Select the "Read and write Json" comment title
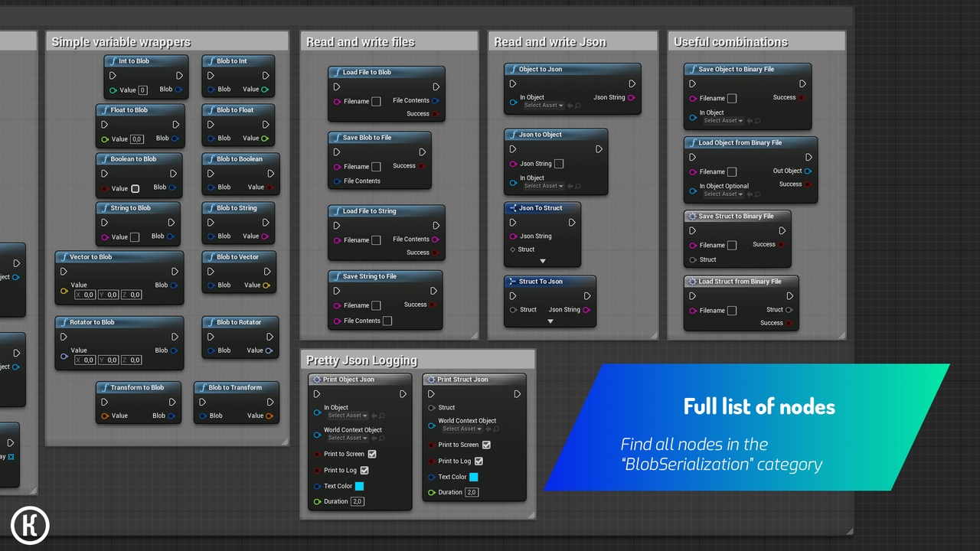Screen dimensions: 980x551 [x=550, y=42]
